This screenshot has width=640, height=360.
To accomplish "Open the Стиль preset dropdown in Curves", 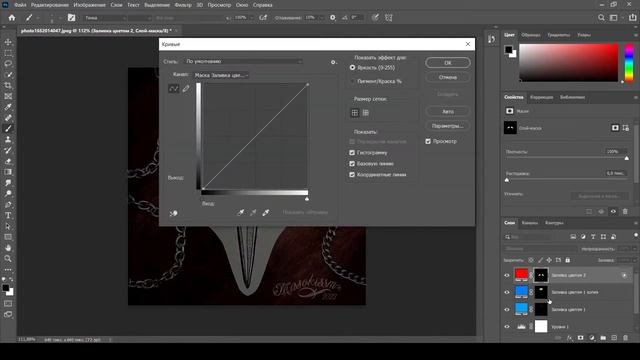I will click(x=243, y=61).
